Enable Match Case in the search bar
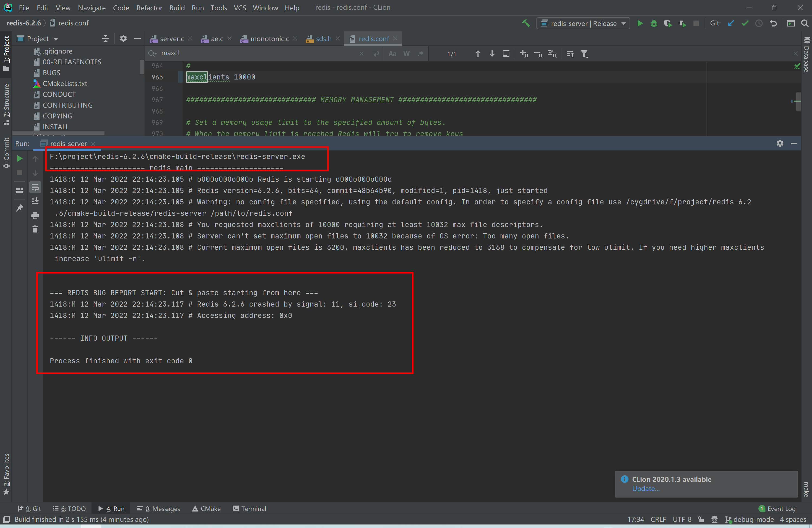812x528 pixels. [392, 54]
